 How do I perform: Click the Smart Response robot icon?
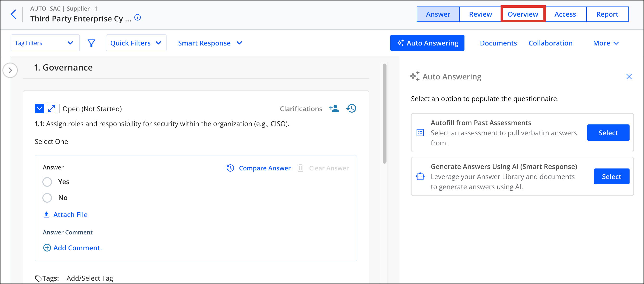pyautogui.click(x=420, y=176)
